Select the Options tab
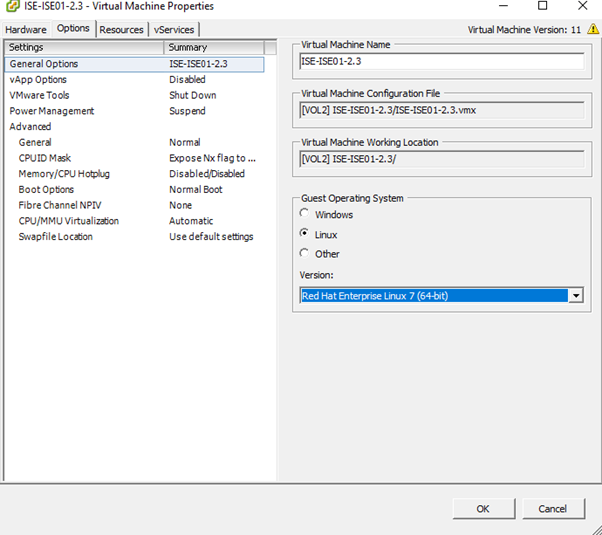Viewport: 602px width, 535px height. tap(73, 28)
